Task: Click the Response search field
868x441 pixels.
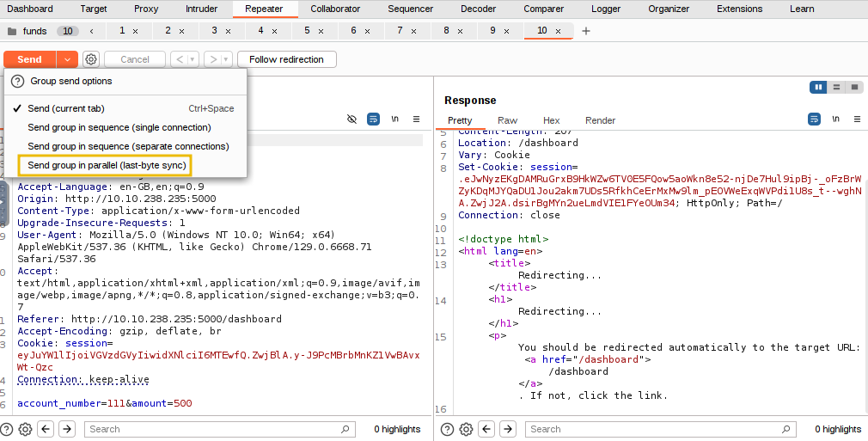Action: [x=661, y=429]
